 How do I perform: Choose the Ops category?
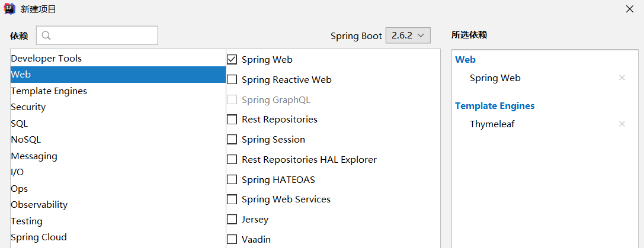118,188
